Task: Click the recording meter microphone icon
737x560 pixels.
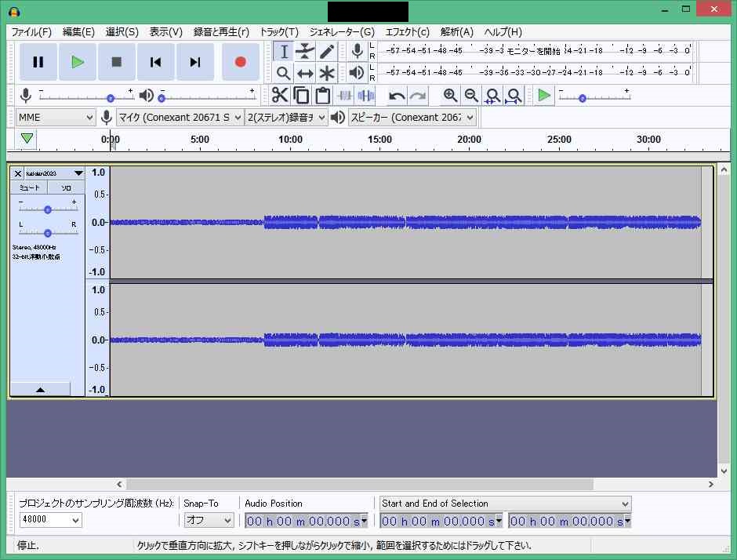Action: (x=358, y=51)
